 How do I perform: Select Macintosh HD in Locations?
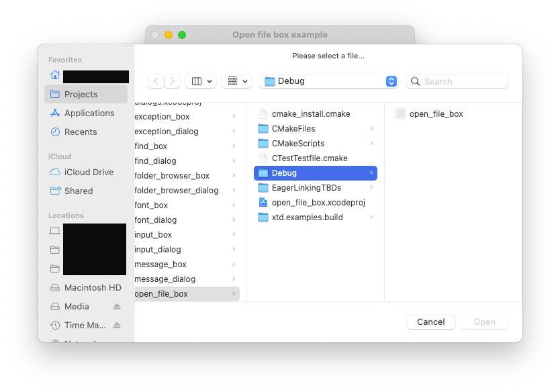pos(92,287)
